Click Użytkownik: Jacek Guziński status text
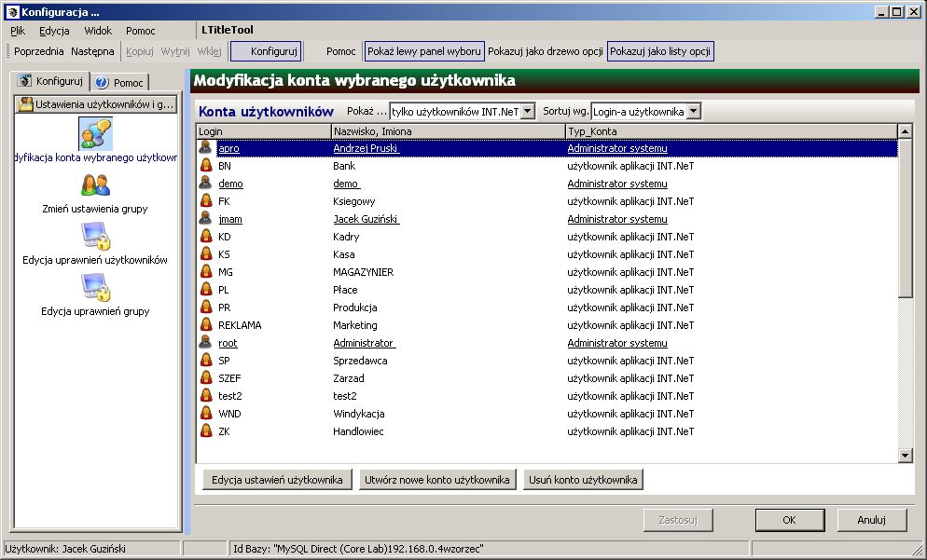This screenshot has width=927, height=560. 65,549
